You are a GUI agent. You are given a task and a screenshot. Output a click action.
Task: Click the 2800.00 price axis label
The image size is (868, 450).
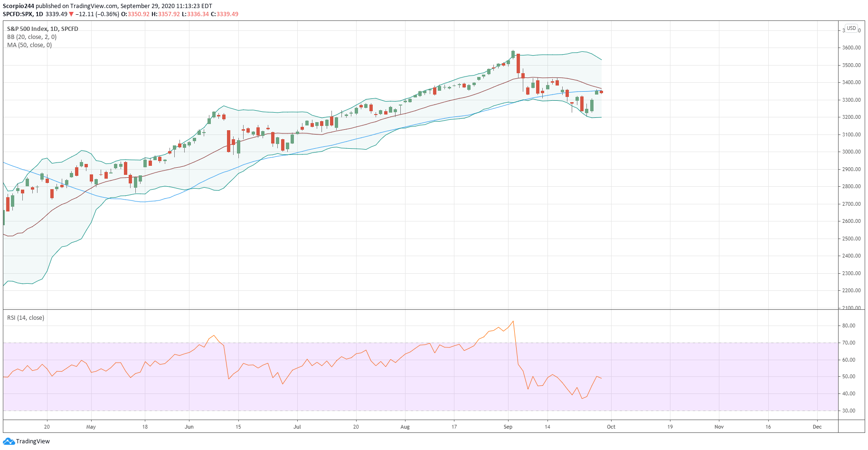click(851, 187)
